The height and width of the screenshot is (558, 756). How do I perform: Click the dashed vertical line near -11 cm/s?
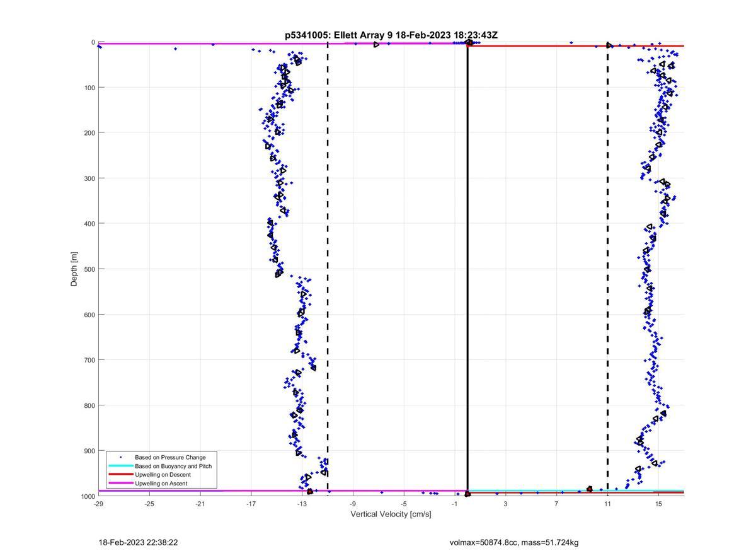click(328, 269)
